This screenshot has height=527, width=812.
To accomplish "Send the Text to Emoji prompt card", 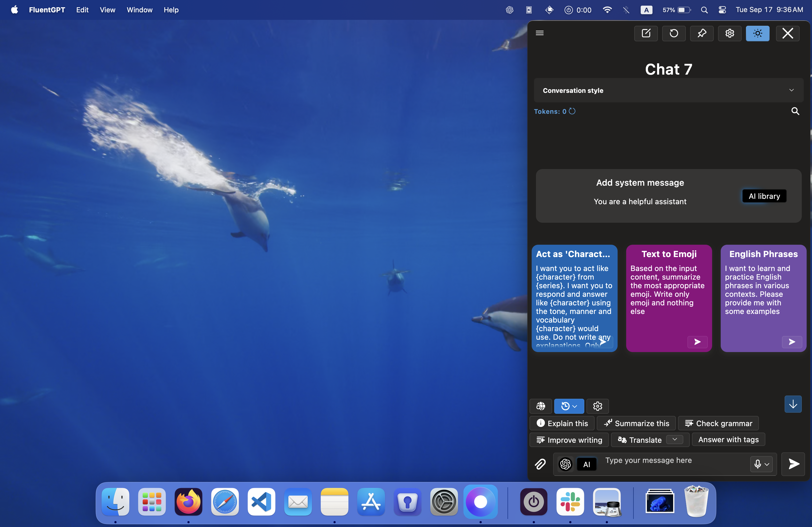I will coord(697,342).
